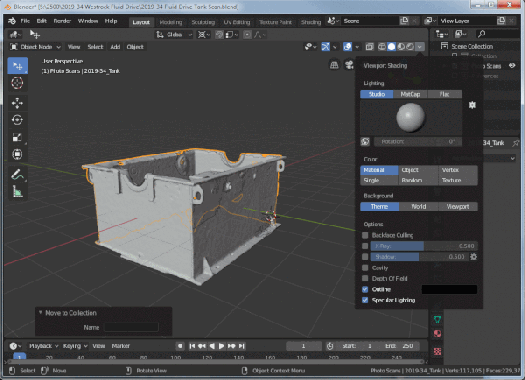Select the Annotate tool

click(x=17, y=174)
